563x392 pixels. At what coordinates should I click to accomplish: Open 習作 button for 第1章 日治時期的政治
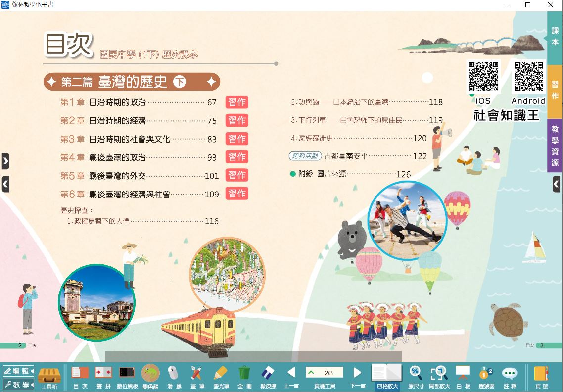point(236,102)
